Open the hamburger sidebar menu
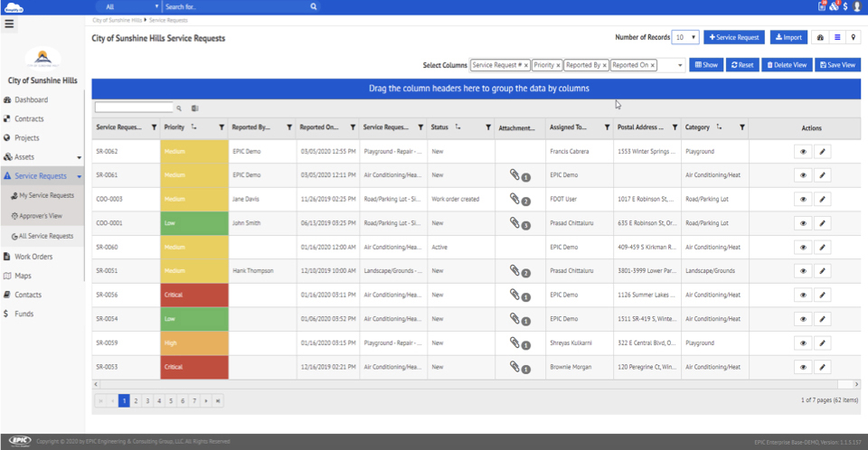Screen dimensions: 868x450 point(10,23)
